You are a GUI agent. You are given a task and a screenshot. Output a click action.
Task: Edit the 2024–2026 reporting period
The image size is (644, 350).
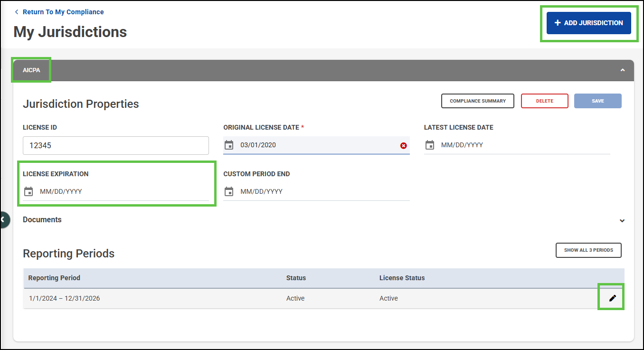(612, 298)
